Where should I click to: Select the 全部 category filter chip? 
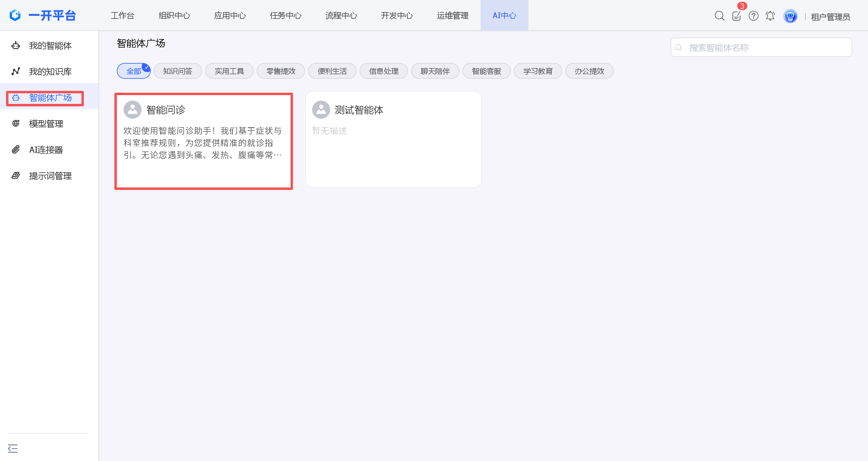coord(133,71)
